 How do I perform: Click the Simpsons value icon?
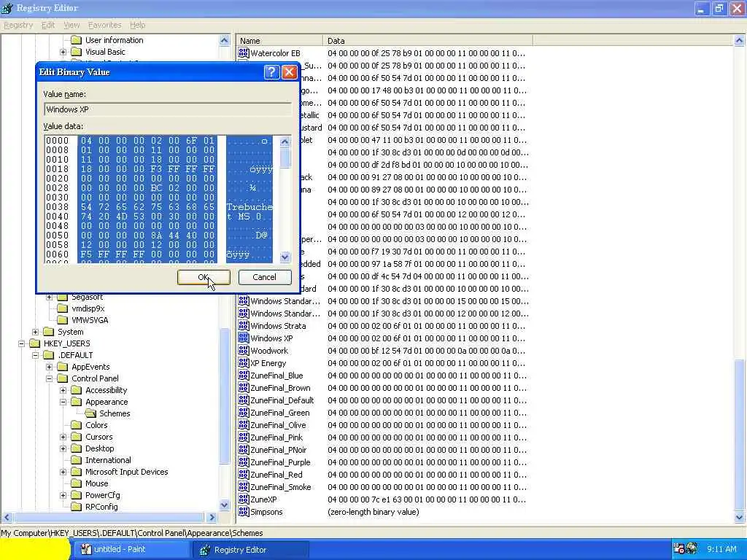(244, 511)
